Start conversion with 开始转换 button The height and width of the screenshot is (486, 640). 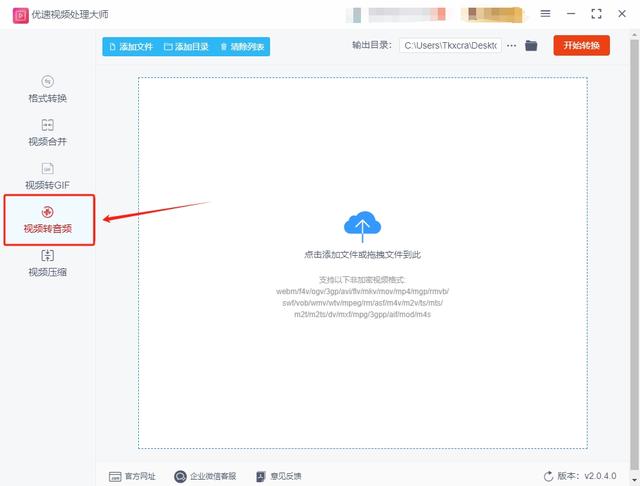582,45
